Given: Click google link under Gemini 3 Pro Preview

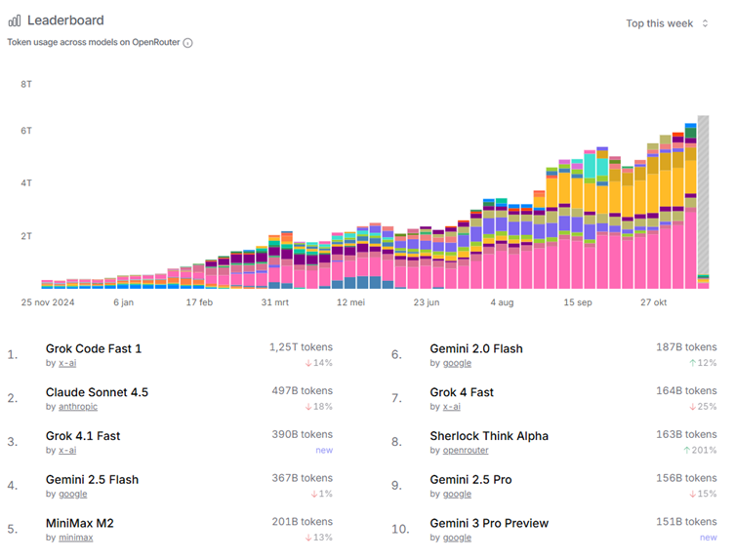Looking at the screenshot, I should (x=457, y=538).
